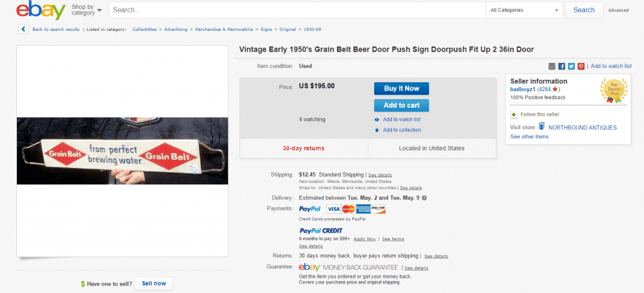
Task: Click in the search input field
Action: tap(297, 10)
